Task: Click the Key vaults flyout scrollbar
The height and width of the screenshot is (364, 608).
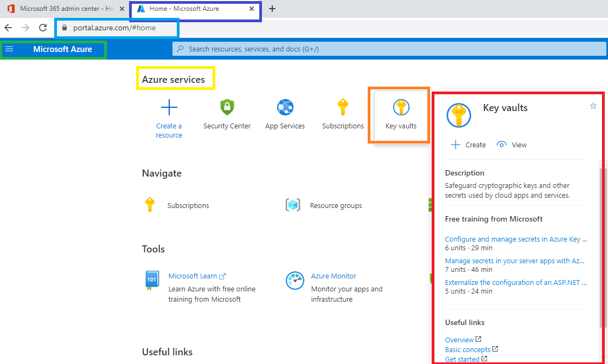Action: pos(603,248)
